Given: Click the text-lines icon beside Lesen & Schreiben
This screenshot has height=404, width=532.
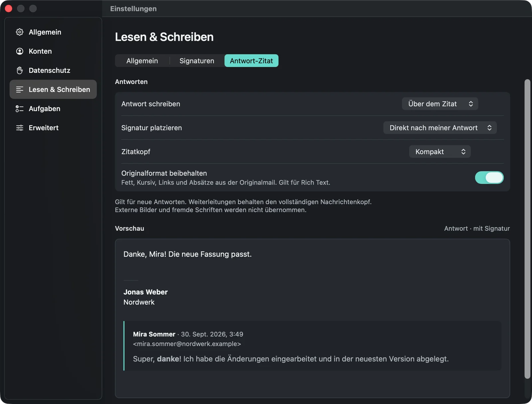Looking at the screenshot, I should tap(20, 89).
